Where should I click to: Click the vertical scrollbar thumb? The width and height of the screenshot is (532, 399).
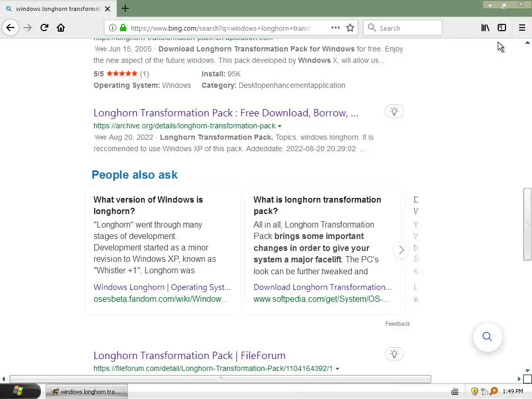tap(527, 224)
